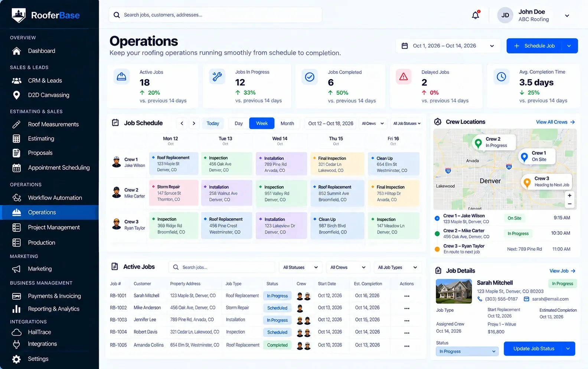The image size is (588, 369).
Task: Click the Crew 2 map pin
Action: (478, 143)
